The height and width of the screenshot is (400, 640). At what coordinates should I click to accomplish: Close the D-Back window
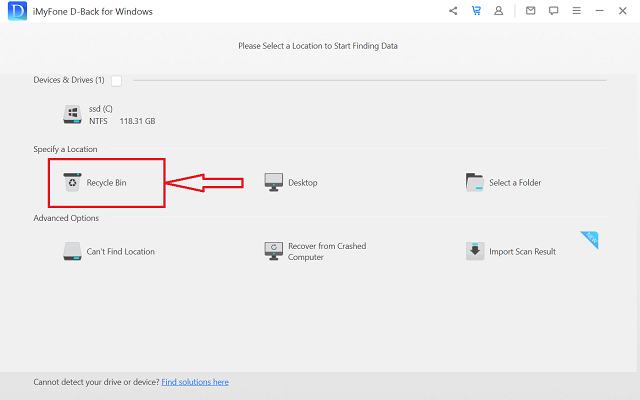click(622, 11)
